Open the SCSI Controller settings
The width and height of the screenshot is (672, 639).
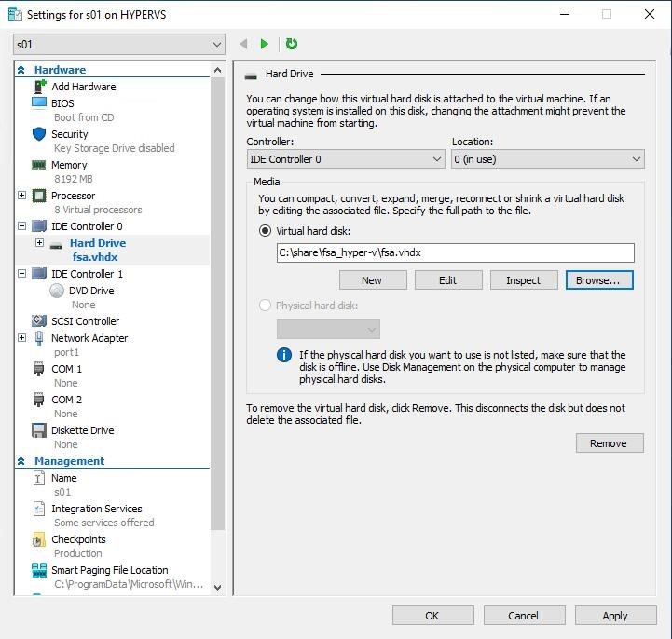coord(86,321)
